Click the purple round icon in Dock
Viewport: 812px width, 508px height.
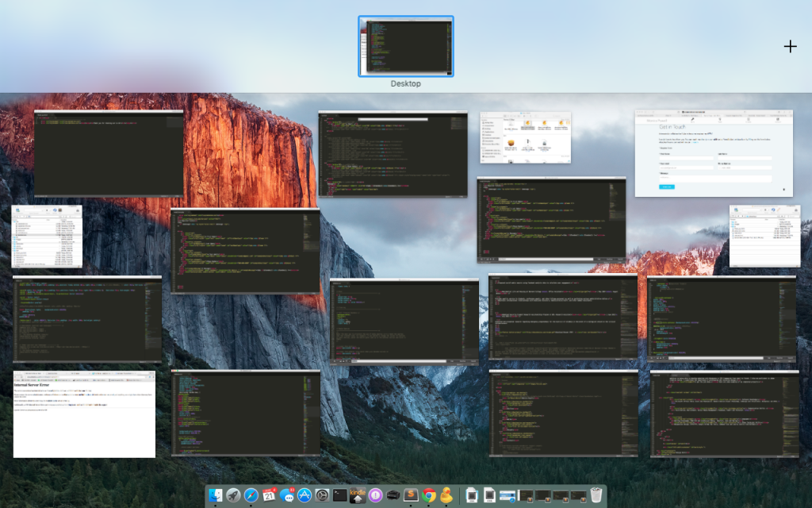pos(376,496)
